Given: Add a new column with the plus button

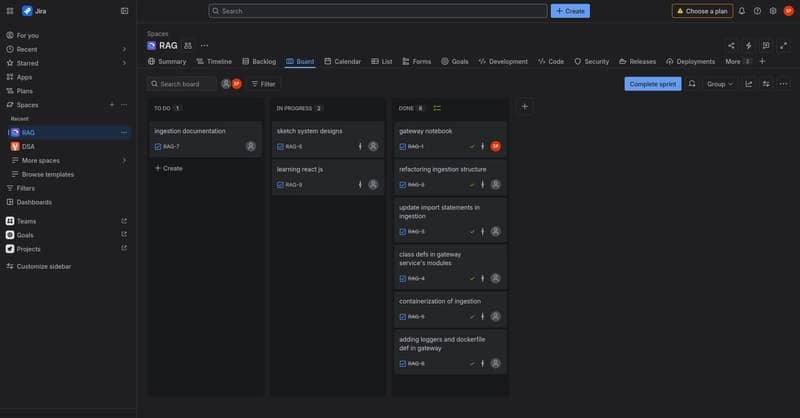Looking at the screenshot, I should (524, 107).
